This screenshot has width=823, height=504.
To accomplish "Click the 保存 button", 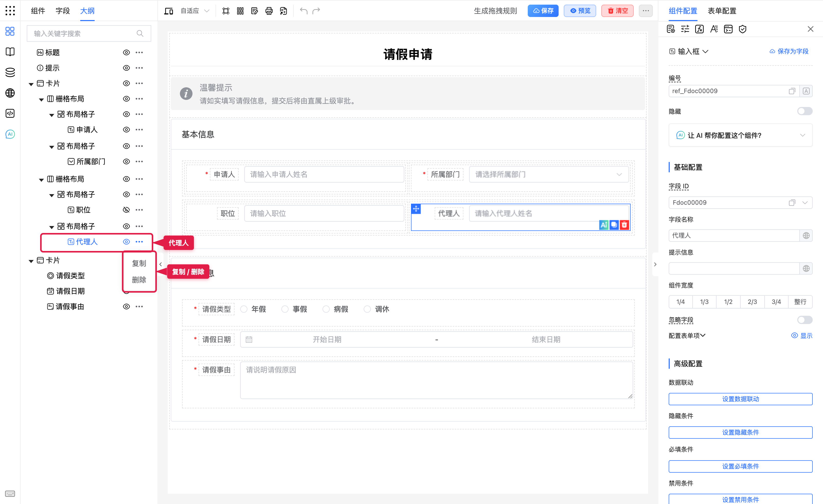I will point(543,11).
